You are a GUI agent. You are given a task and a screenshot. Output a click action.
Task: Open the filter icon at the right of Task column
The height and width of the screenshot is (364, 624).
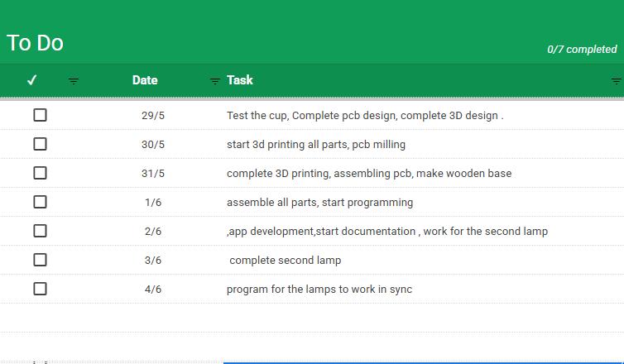[x=617, y=81]
